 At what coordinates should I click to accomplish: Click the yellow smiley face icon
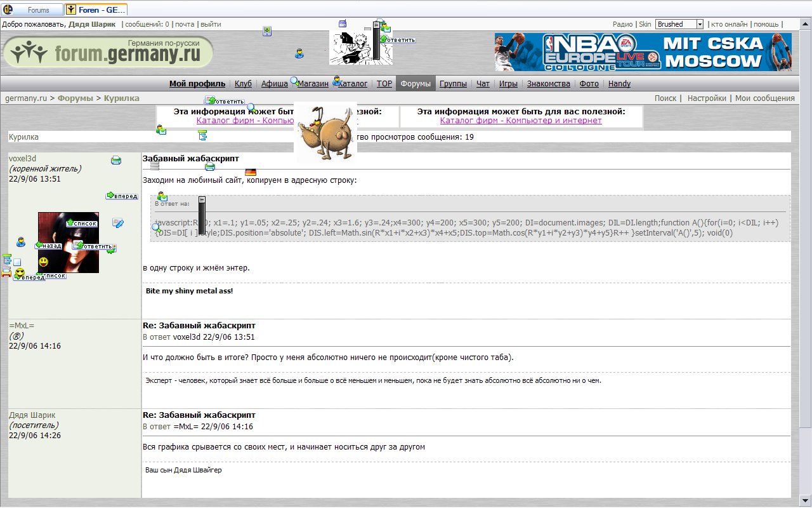(43, 262)
